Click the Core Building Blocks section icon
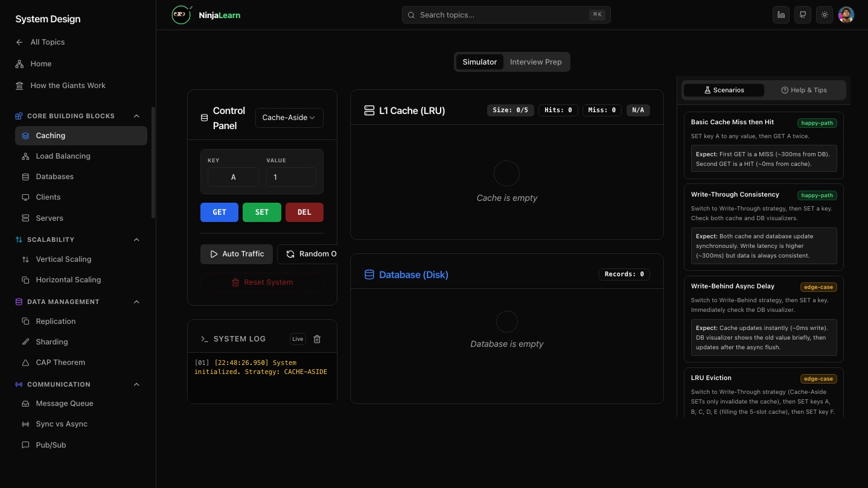Image resolution: width=868 pixels, height=488 pixels. click(x=19, y=116)
